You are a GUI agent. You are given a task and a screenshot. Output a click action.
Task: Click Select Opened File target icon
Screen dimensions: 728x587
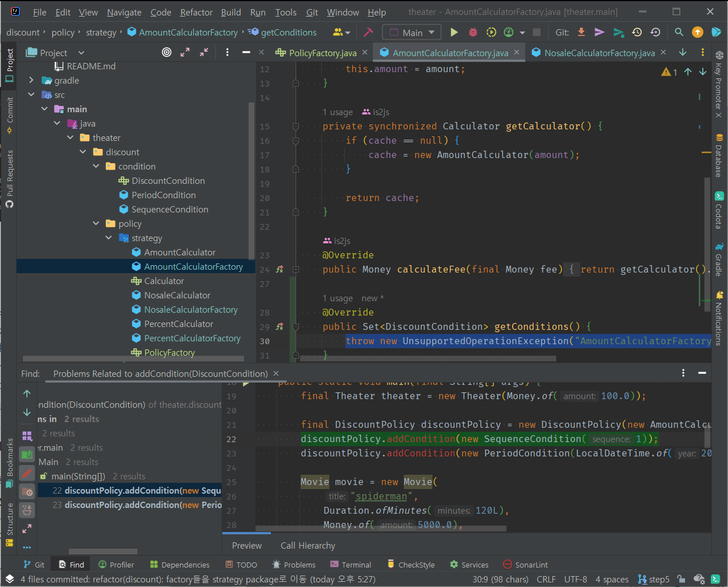click(x=167, y=53)
